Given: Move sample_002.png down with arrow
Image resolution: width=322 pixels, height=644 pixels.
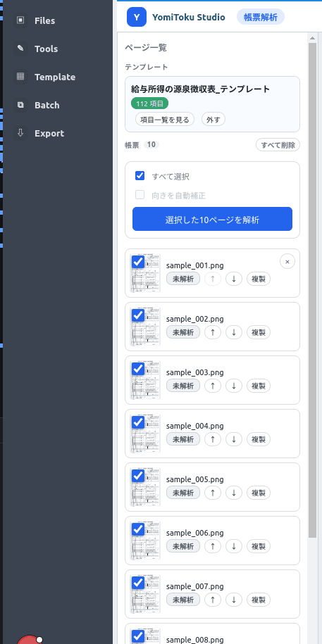Looking at the screenshot, I should click(x=234, y=332).
